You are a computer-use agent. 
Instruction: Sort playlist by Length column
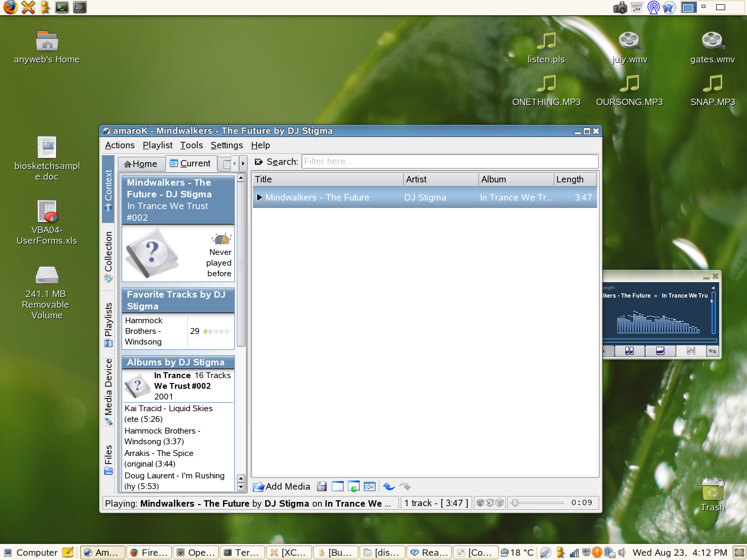pyautogui.click(x=575, y=180)
